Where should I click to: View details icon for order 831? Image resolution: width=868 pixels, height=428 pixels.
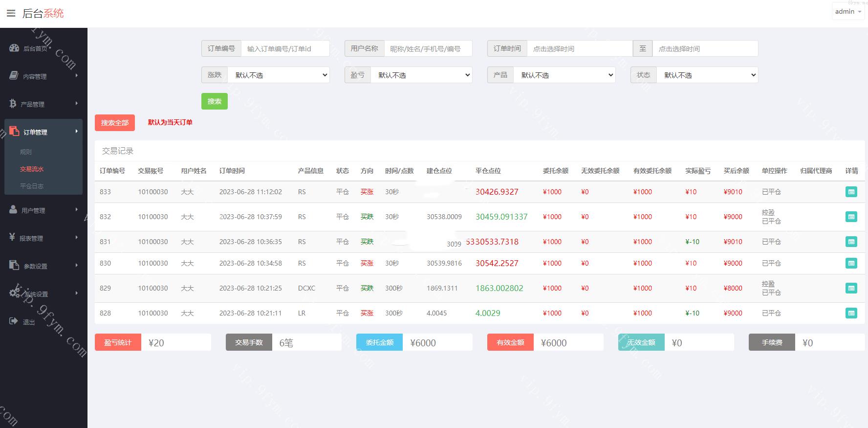[x=851, y=242]
